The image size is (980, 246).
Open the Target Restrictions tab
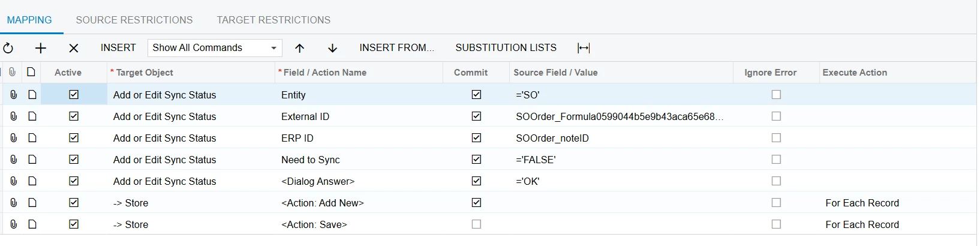pos(273,20)
